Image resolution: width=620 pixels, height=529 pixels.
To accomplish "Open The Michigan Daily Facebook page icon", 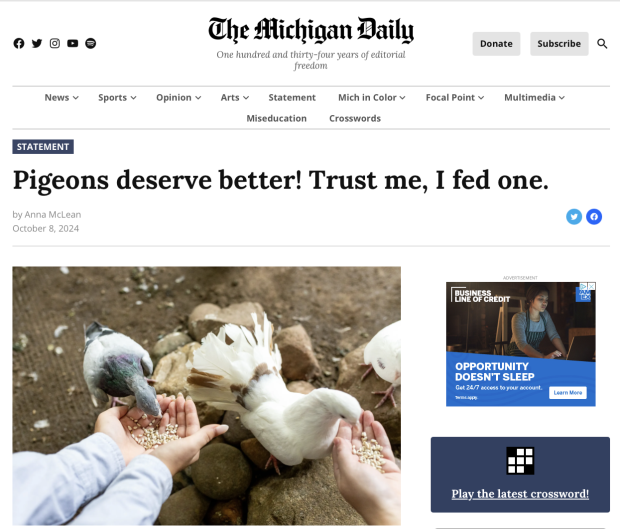I will pos(19,43).
